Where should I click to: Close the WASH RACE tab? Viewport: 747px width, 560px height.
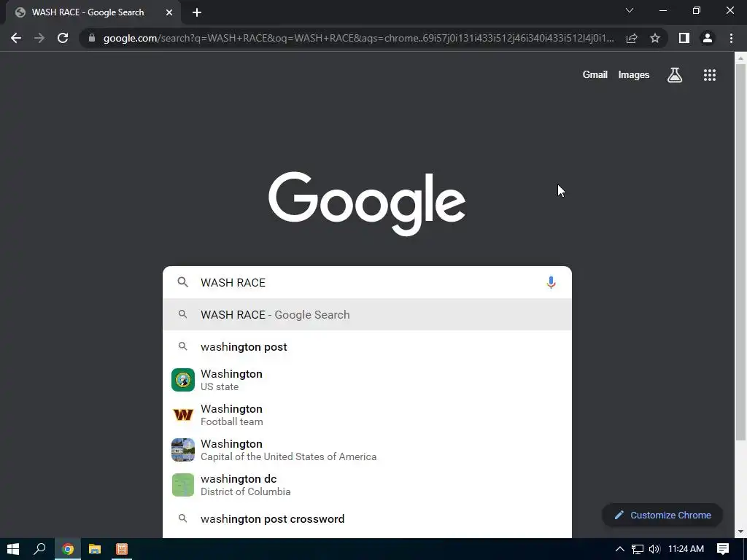pyautogui.click(x=169, y=12)
